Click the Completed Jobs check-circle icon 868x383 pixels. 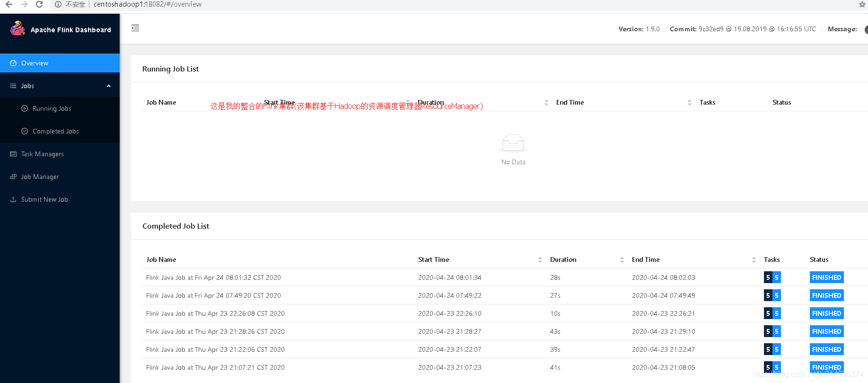pos(25,131)
